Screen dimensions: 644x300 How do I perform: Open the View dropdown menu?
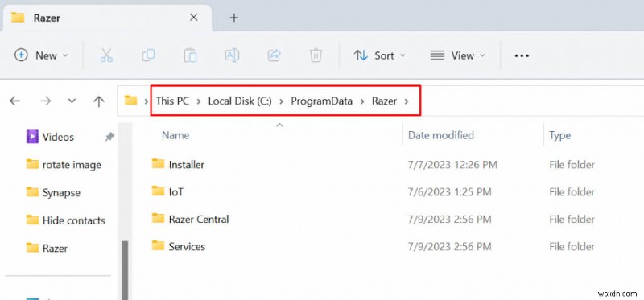pos(457,55)
